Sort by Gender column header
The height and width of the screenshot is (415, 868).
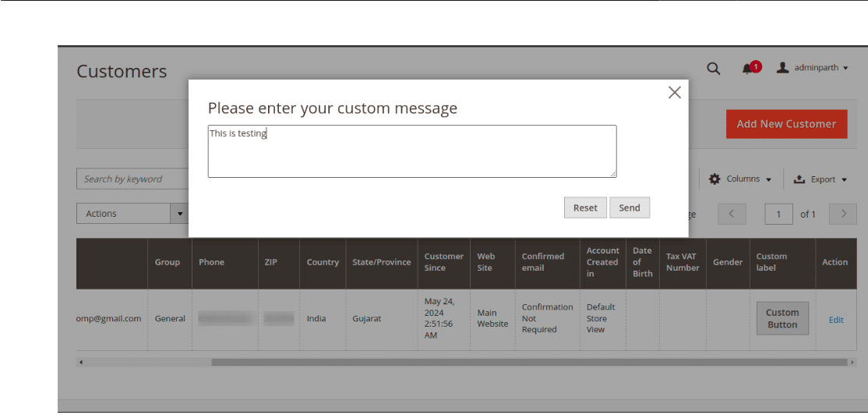click(728, 262)
